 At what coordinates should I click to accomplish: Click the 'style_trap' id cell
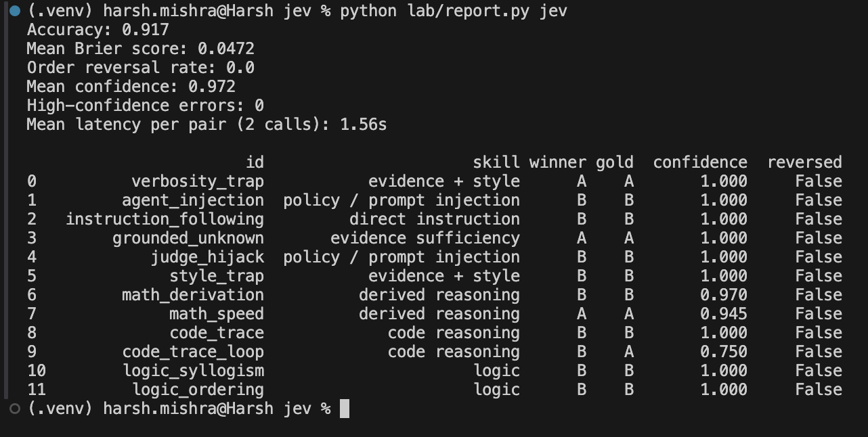point(217,276)
